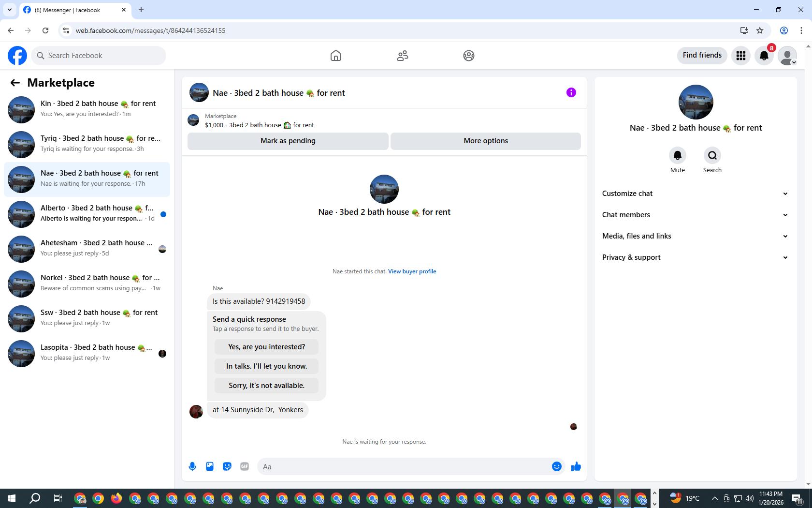Open the emoji picker
812x508 pixels.
click(x=557, y=466)
